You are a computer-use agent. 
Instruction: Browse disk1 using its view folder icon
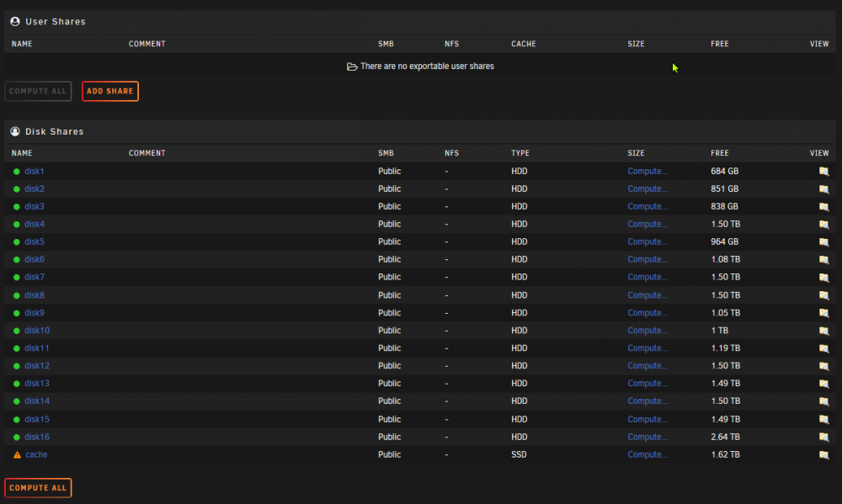(823, 171)
